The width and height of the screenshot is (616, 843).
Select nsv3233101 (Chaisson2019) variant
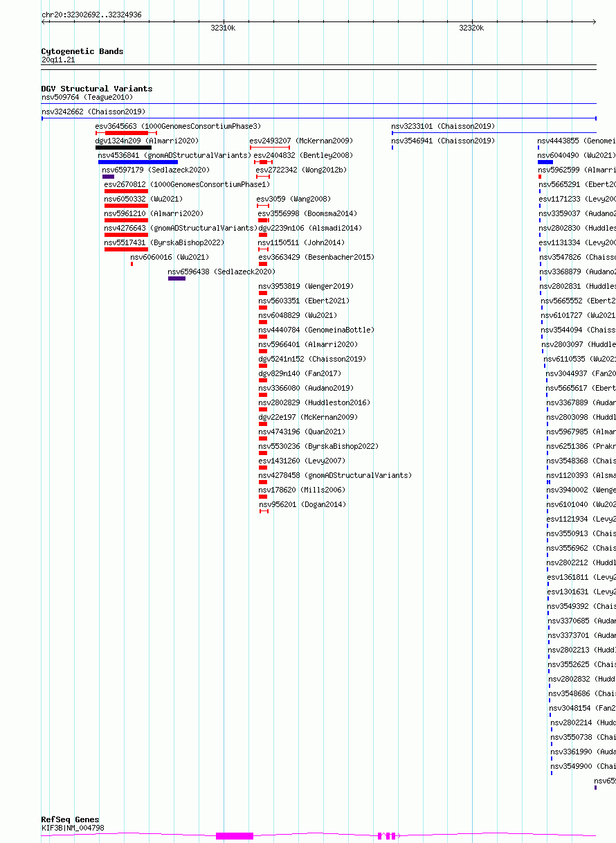443,127
